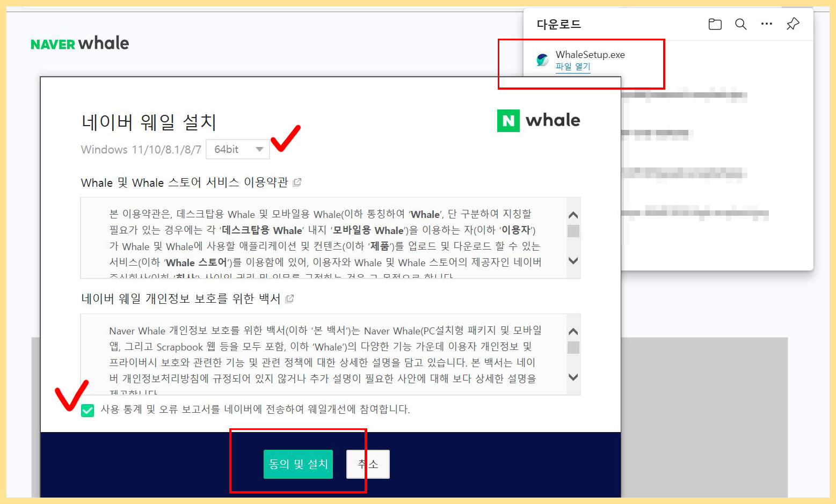Open the 64bit architecture dropdown

[x=238, y=149]
